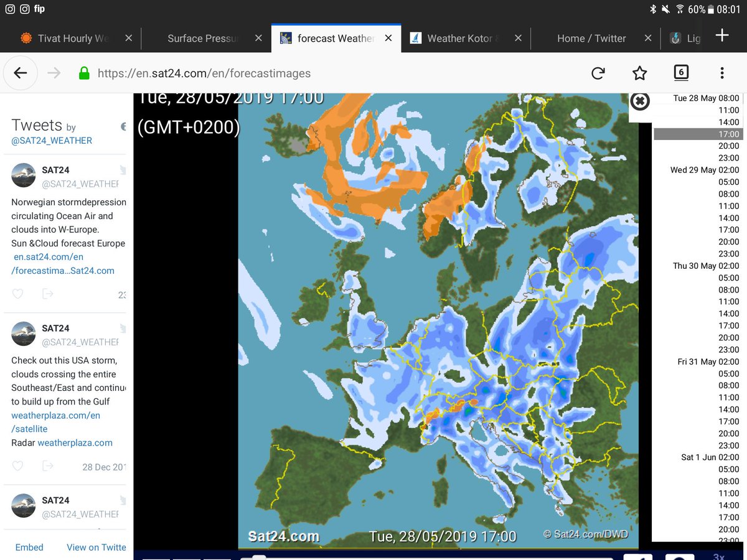Select the Tue 28 May 08:00 forecast time
747x560 pixels.
706,98
